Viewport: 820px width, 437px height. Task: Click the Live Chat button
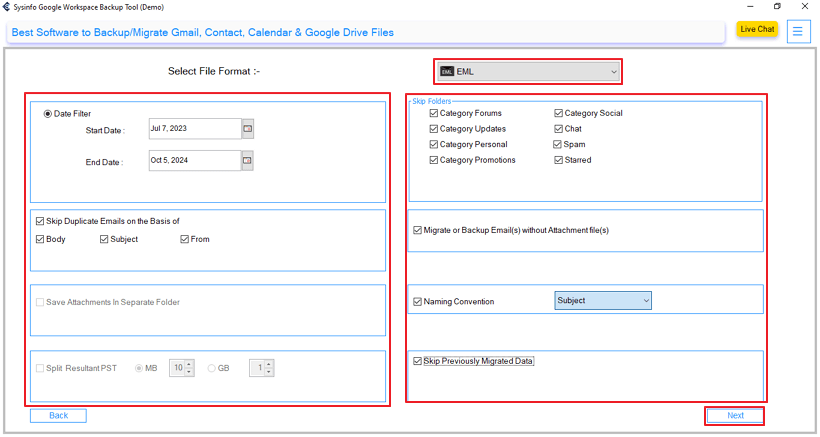tap(757, 30)
